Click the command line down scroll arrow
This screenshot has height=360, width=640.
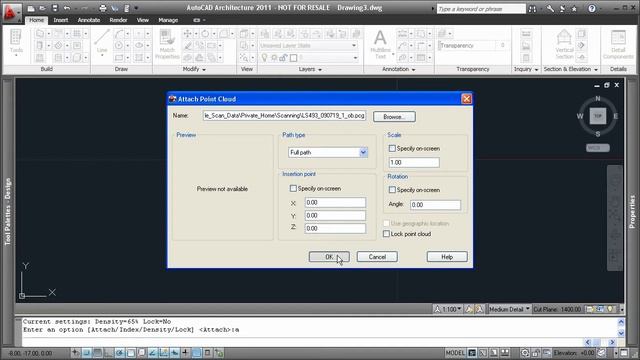pyautogui.click(x=621, y=333)
